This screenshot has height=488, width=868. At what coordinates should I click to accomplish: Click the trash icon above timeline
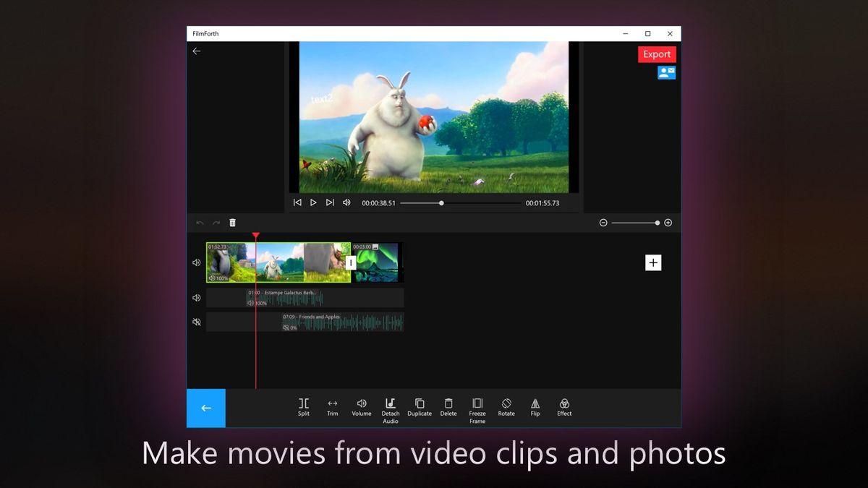tap(232, 223)
